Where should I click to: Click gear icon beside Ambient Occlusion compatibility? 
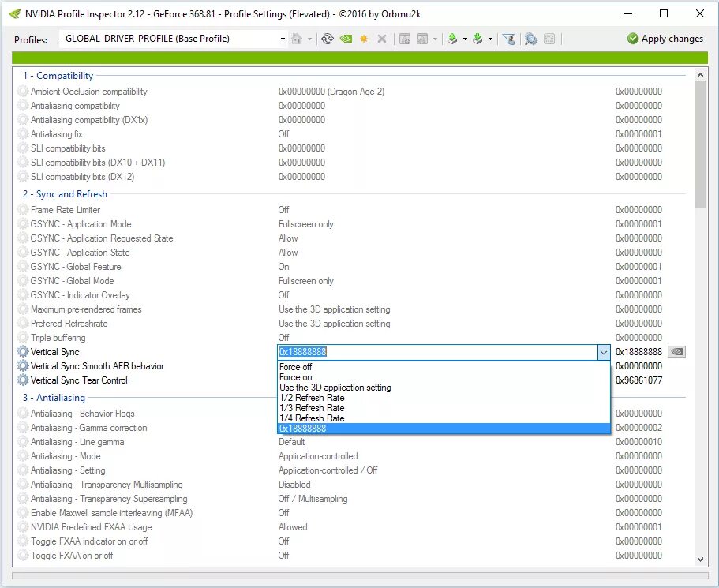click(x=23, y=92)
